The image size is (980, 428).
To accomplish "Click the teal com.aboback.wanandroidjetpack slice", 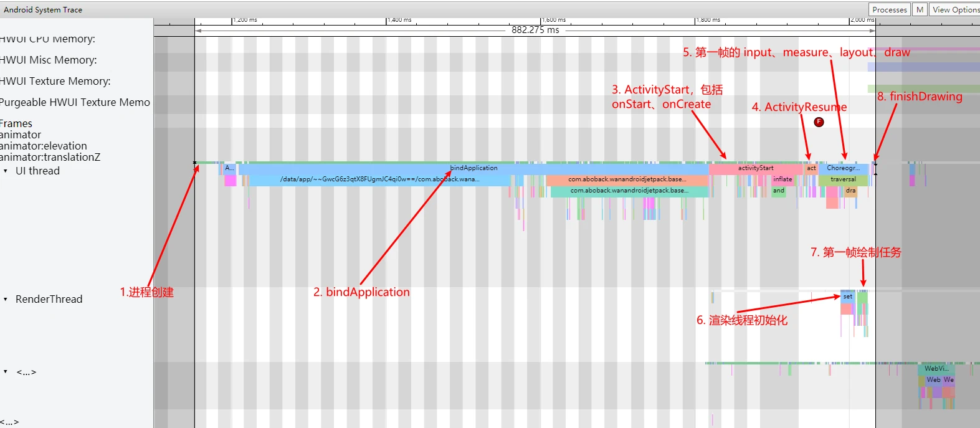I will (x=629, y=191).
